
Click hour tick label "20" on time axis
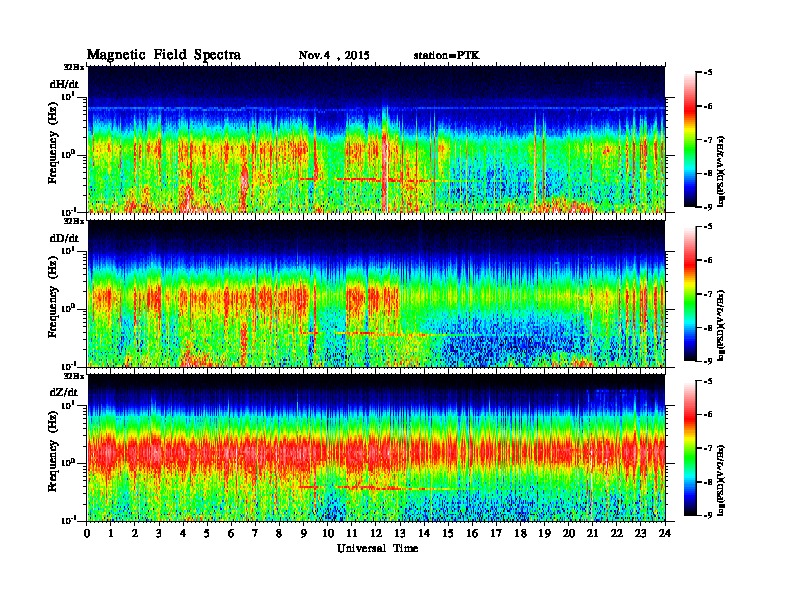pos(568,534)
